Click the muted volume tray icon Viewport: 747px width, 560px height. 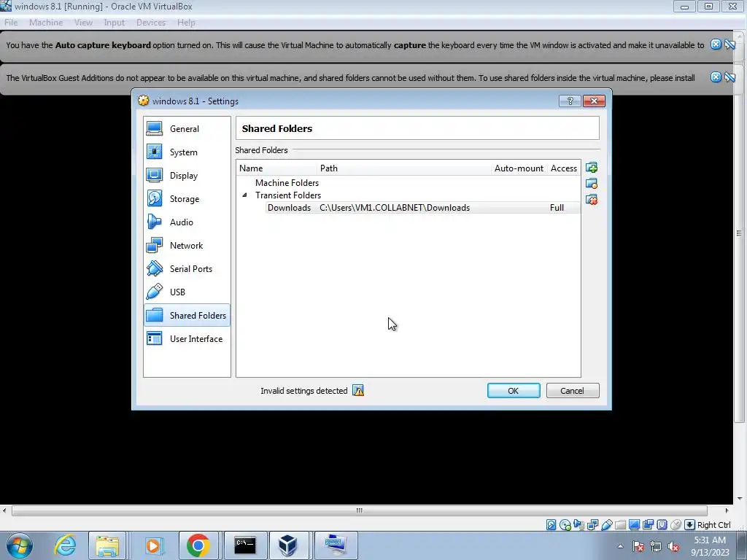pos(673,547)
